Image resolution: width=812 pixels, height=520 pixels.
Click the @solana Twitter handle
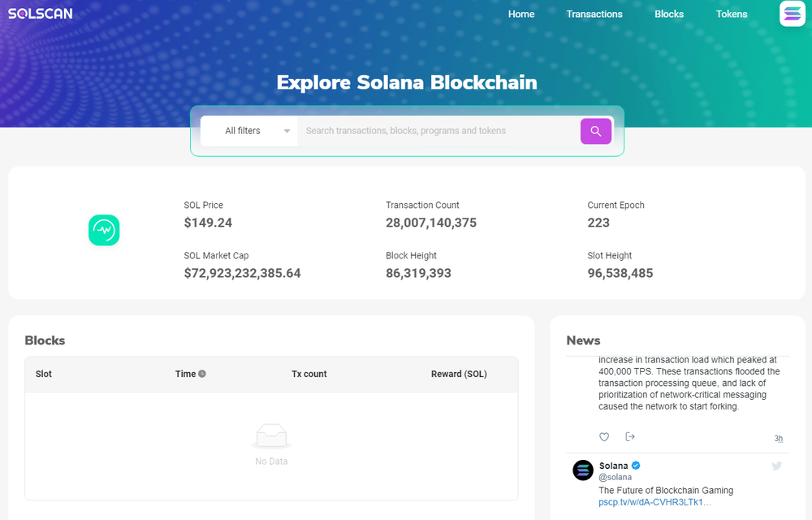615,477
